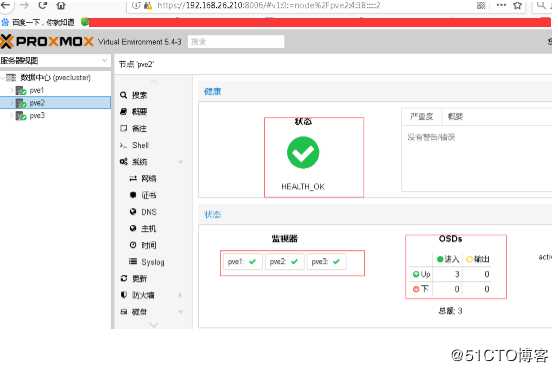Click the terminal icon beside Shell
Screen dimensions: 558x372
123,145
